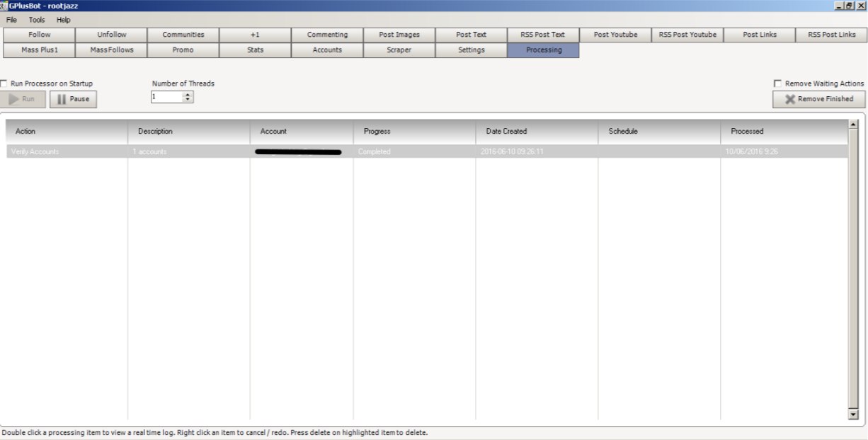Open the RSS Post Youtube tab
The image size is (868, 440).
687,35
